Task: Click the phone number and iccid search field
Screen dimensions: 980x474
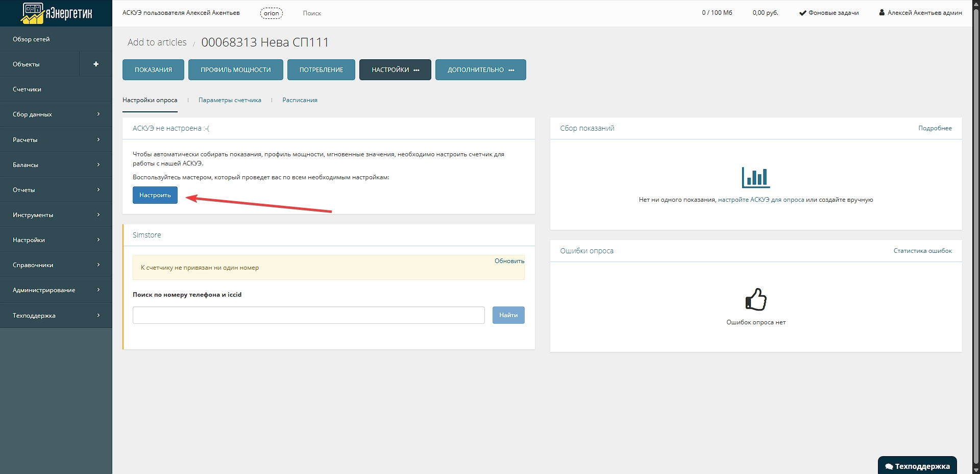Action: coord(308,315)
